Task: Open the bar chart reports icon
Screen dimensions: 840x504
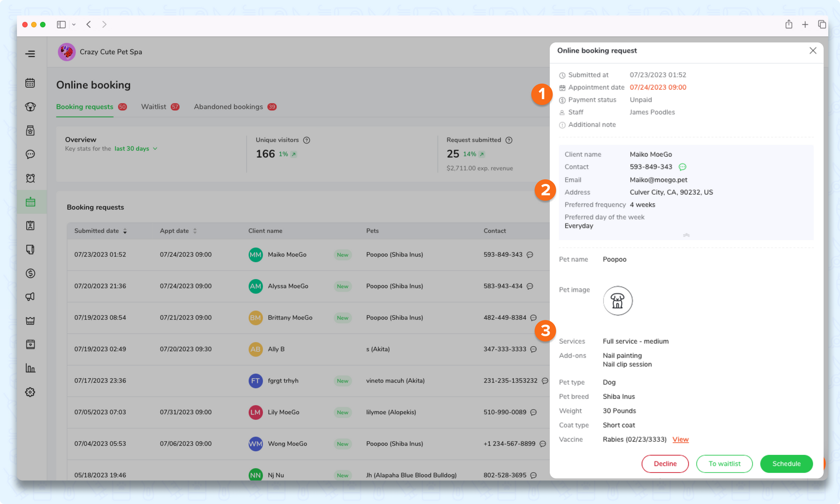Action: (x=30, y=368)
